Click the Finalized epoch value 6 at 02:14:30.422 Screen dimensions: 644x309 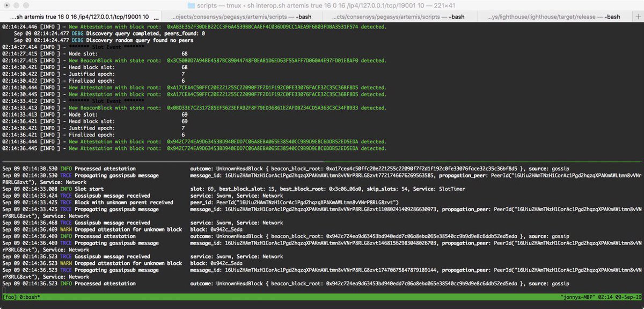[x=183, y=82]
